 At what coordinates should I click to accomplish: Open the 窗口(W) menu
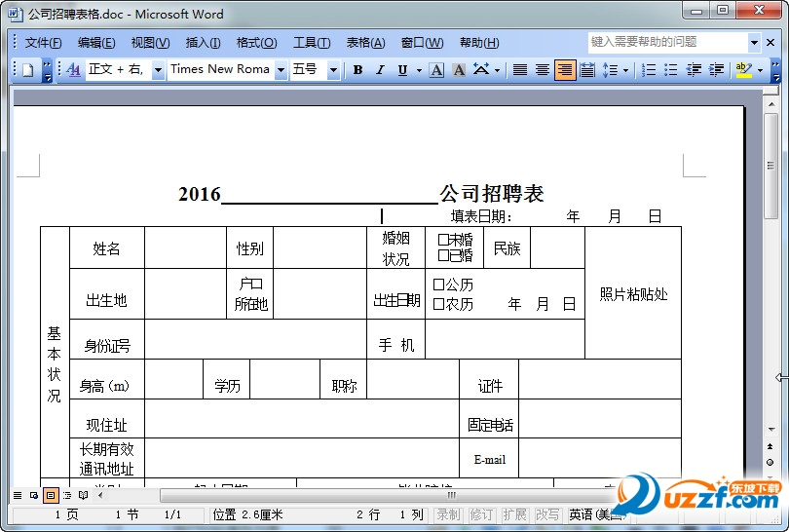(422, 43)
